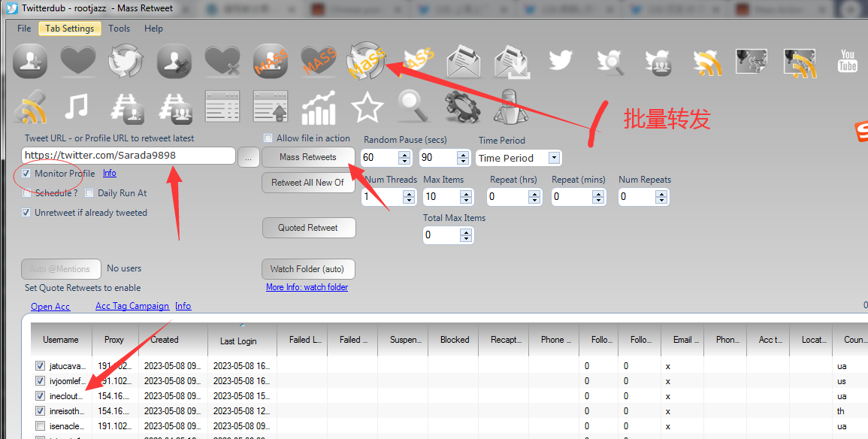Viewport: 868px width, 439px height.
Task: Toggle Unretweet if already tweeted checkbox
Action: click(x=26, y=213)
